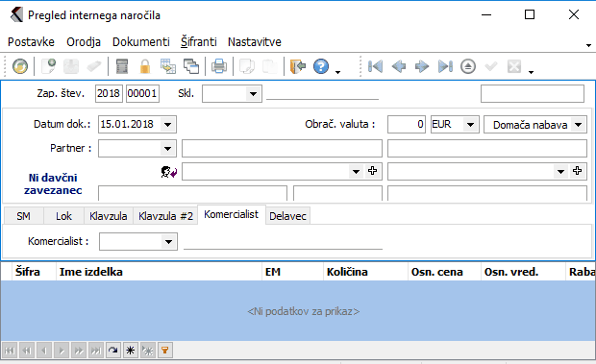Print the document using printer icon

tap(219, 67)
